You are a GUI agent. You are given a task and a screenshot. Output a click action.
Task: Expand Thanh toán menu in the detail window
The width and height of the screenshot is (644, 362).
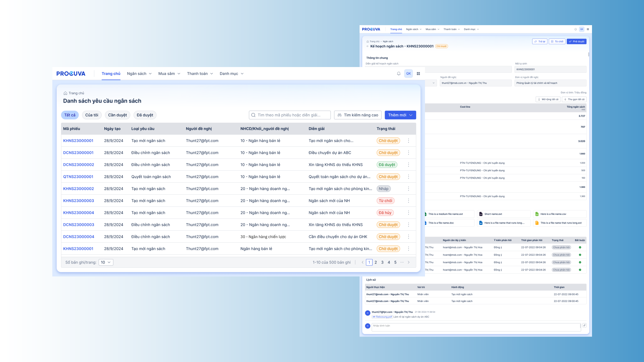click(x=451, y=29)
